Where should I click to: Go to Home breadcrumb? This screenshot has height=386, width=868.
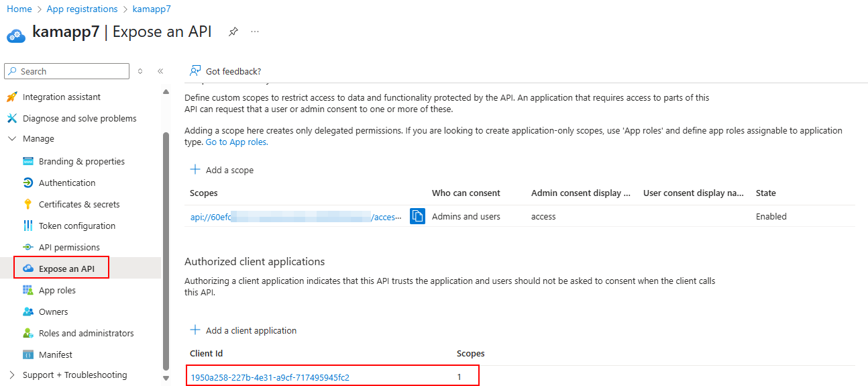coord(19,9)
